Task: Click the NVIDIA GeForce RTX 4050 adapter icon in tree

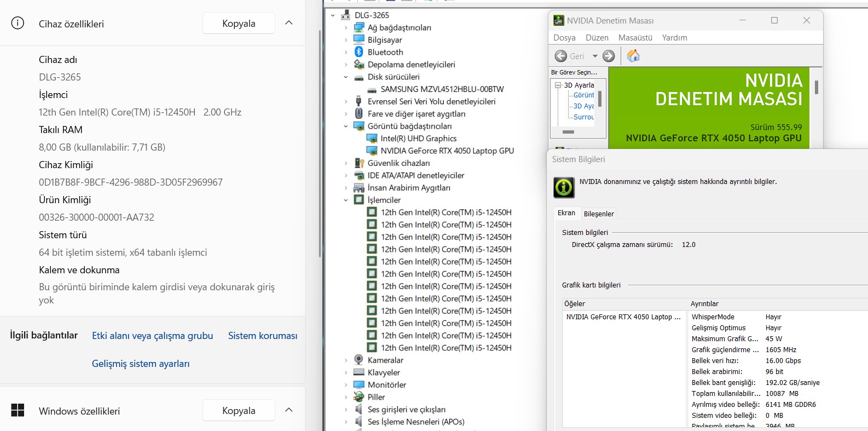Action: point(372,151)
